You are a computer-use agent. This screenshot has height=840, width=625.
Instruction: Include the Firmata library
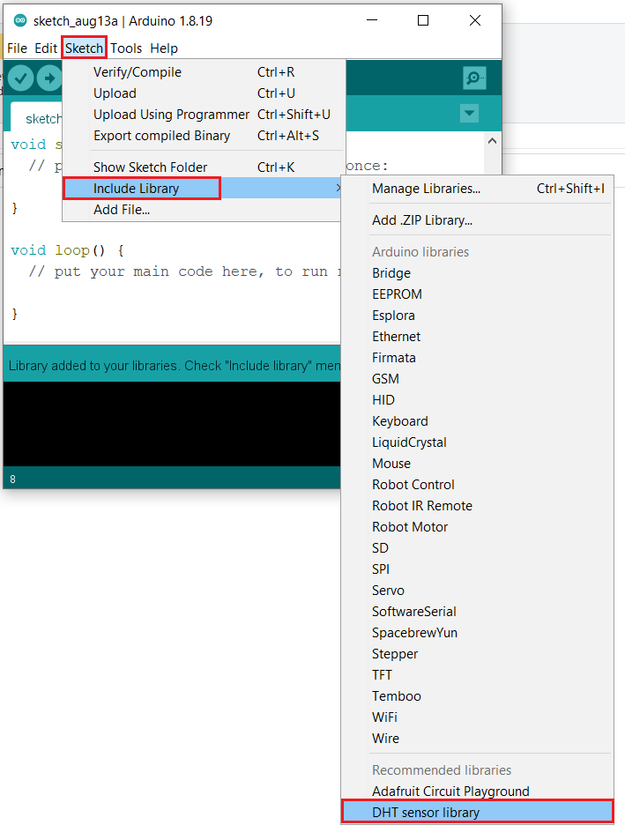pos(477,358)
